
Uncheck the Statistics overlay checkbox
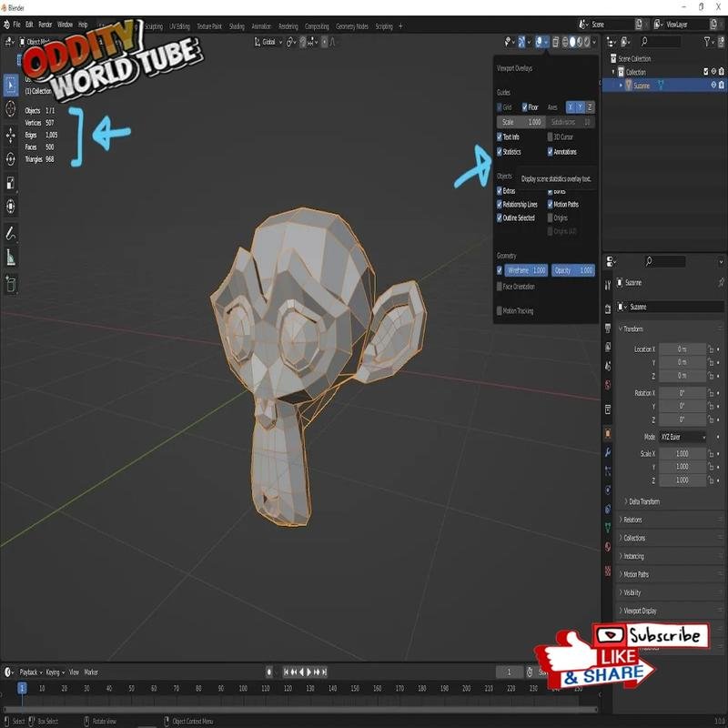pos(500,152)
